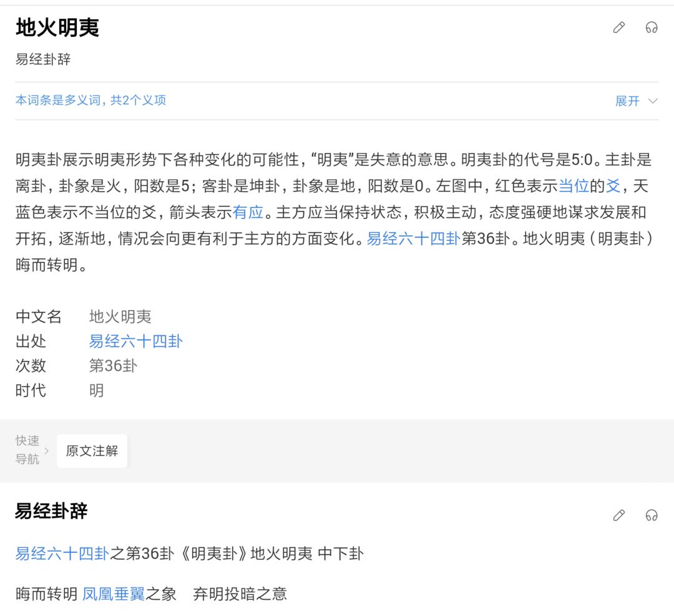Image resolution: width=674 pixels, height=616 pixels.
Task: Follow the 有应 link in the paragraph
Action: click(x=248, y=212)
